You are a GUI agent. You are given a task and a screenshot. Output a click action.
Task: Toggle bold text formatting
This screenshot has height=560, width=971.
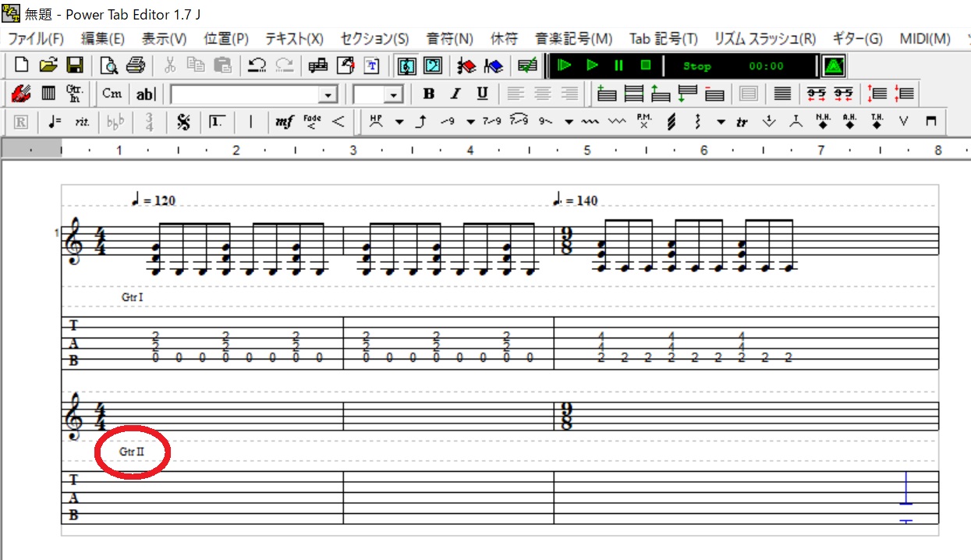click(427, 94)
